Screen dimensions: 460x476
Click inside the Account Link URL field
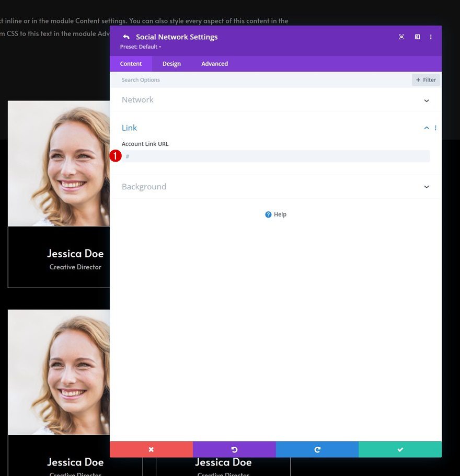(x=277, y=156)
